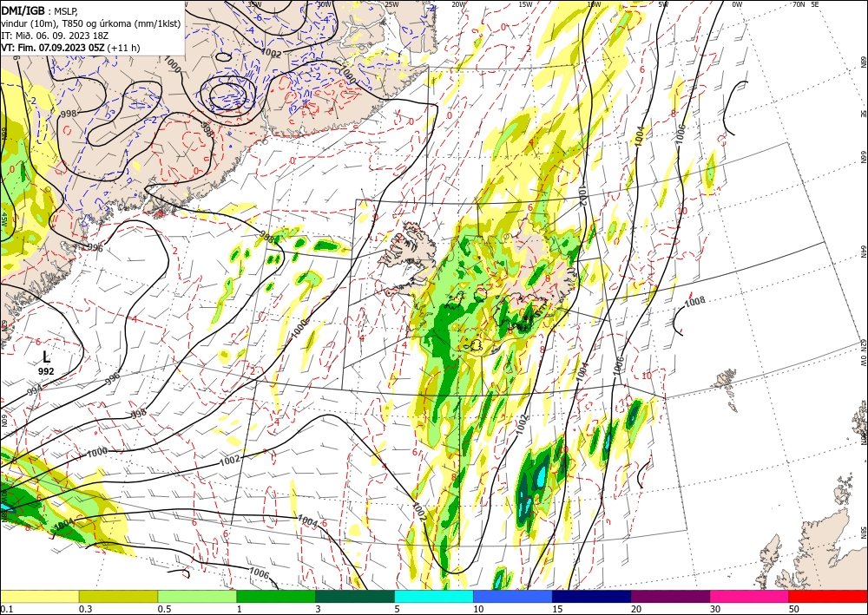
Task: Click the olive 0.3 legend swatch
Action: (x=118, y=596)
